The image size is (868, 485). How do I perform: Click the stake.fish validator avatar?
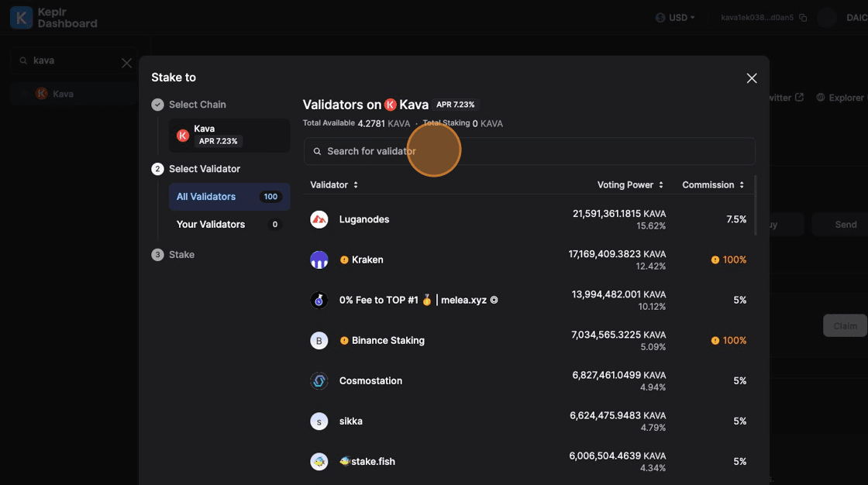pyautogui.click(x=319, y=461)
